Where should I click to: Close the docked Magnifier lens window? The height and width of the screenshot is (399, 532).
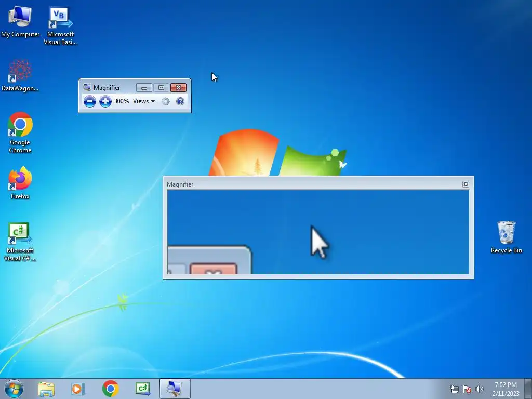coord(465,184)
